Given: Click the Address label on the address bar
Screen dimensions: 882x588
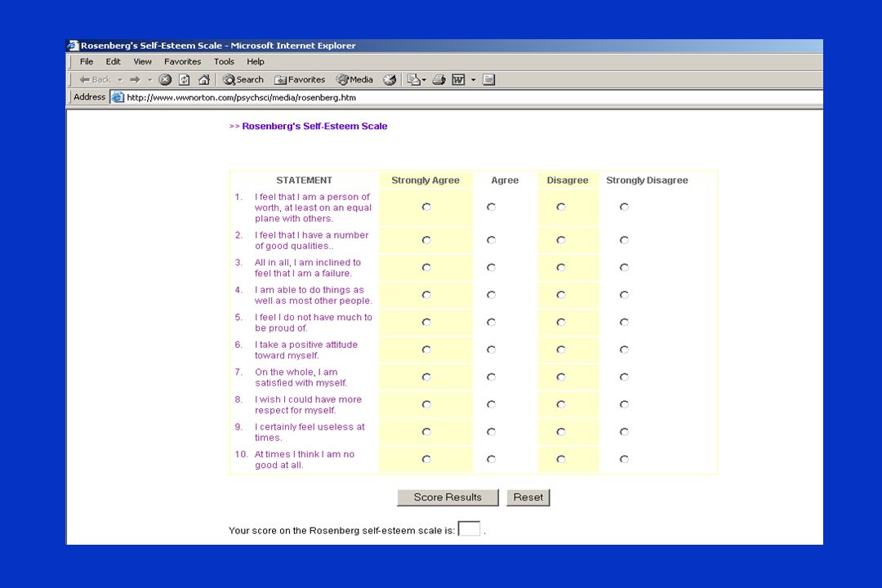Looking at the screenshot, I should pos(90,97).
